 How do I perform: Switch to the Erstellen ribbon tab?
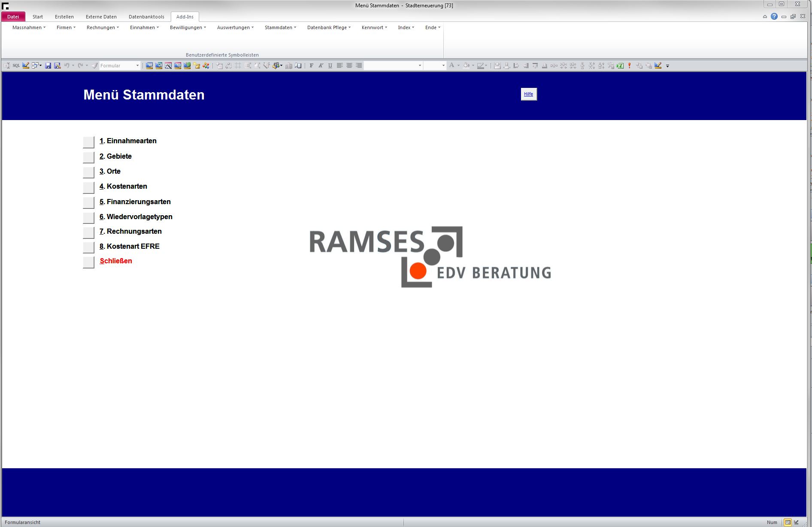pos(64,17)
